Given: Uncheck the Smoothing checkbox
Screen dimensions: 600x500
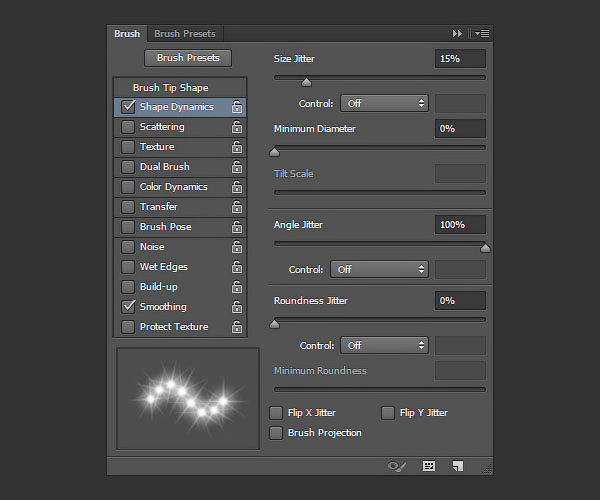Looking at the screenshot, I should pyautogui.click(x=128, y=306).
